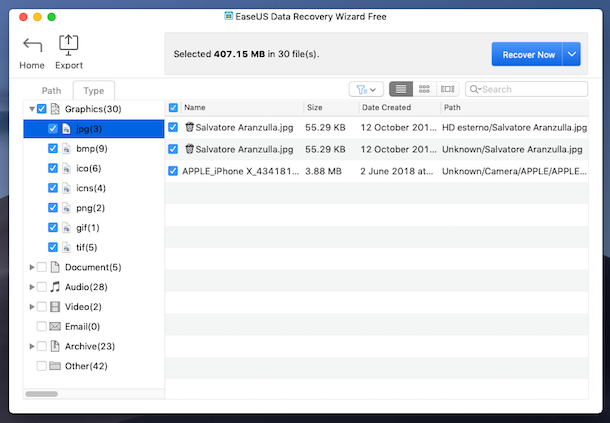
Task: Click the Video filmstrip icon
Action: tap(55, 307)
